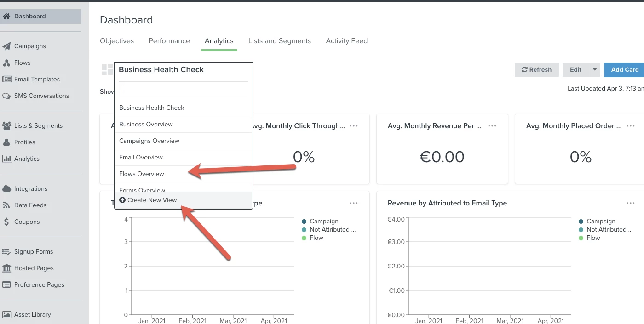Open Campaigns in the sidebar
Viewport: 644px width, 324px height.
click(x=30, y=46)
